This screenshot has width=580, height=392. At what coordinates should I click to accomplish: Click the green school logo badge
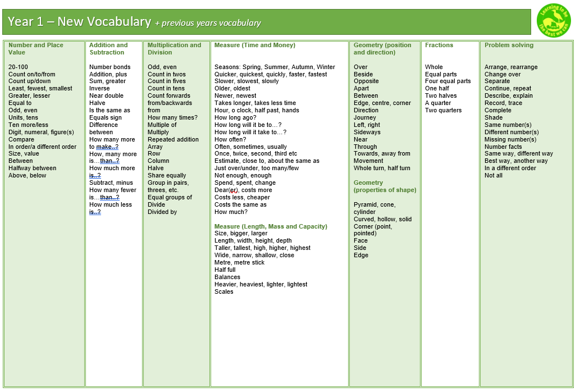(553, 21)
